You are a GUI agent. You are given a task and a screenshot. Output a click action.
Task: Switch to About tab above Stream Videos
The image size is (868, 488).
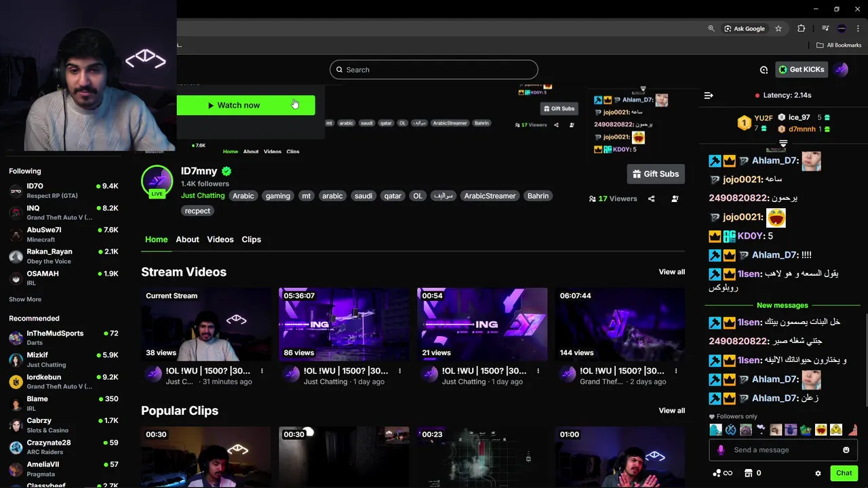(187, 239)
